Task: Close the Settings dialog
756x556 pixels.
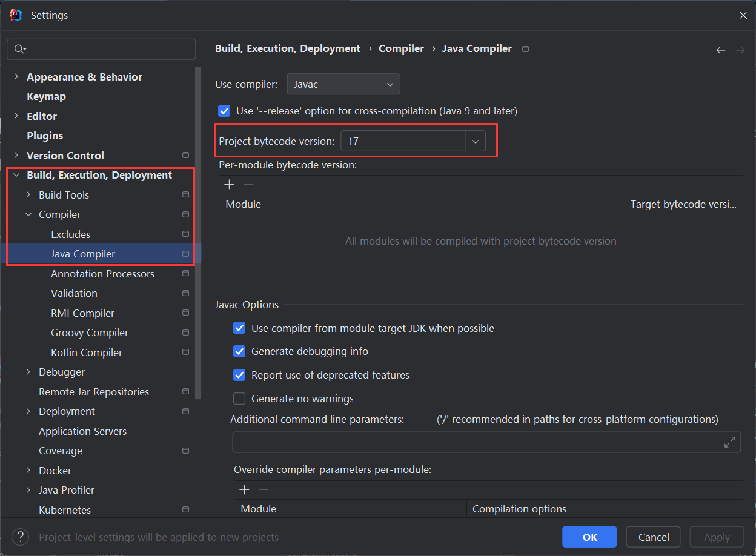Action: coord(743,15)
